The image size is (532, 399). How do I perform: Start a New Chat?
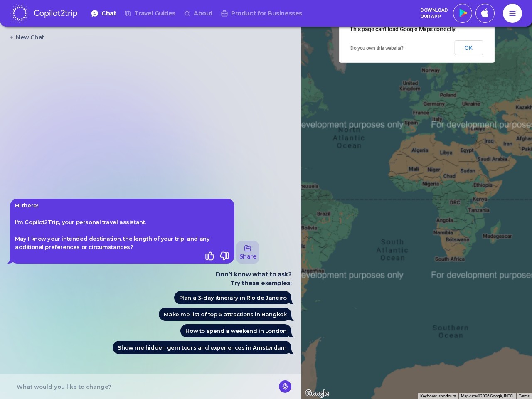point(27,37)
